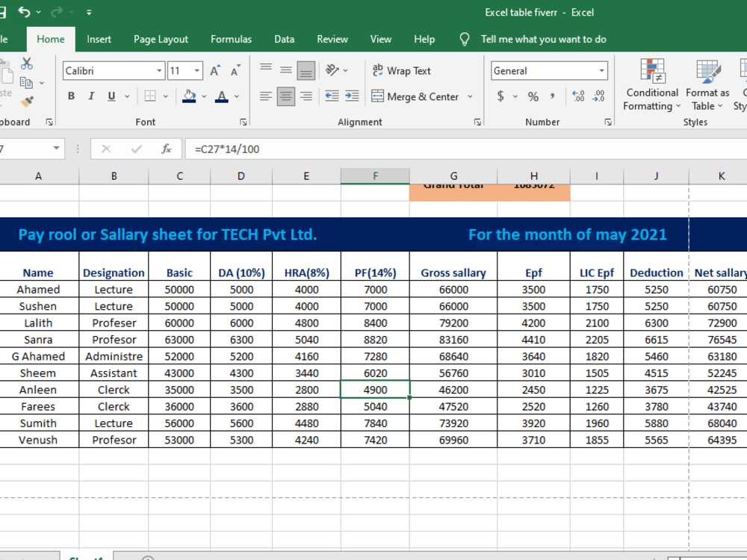
Task: Open the General number format dropdown
Action: pos(601,71)
